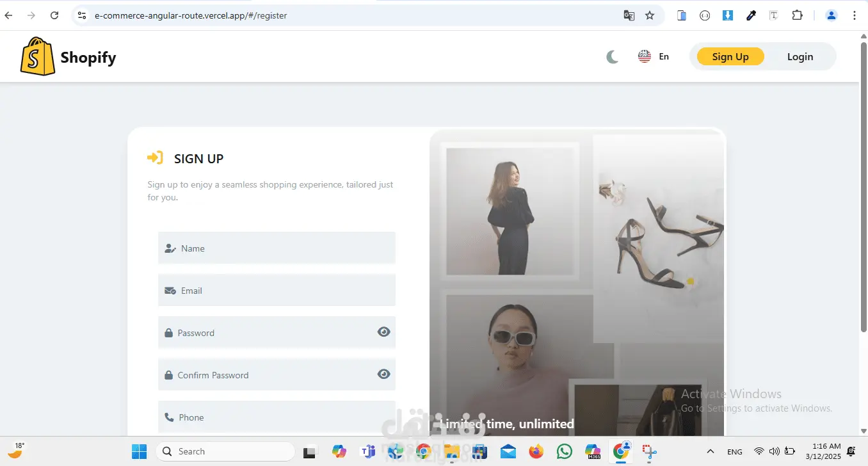Reload the page with the refresh button
The height and width of the screenshot is (466, 868).
tap(54, 15)
